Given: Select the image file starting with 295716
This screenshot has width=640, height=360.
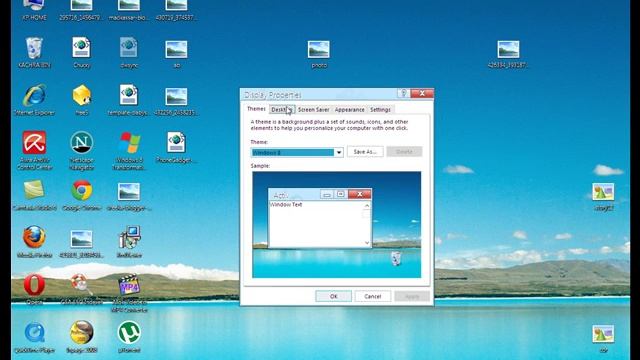Looking at the screenshot, I should [x=81, y=10].
